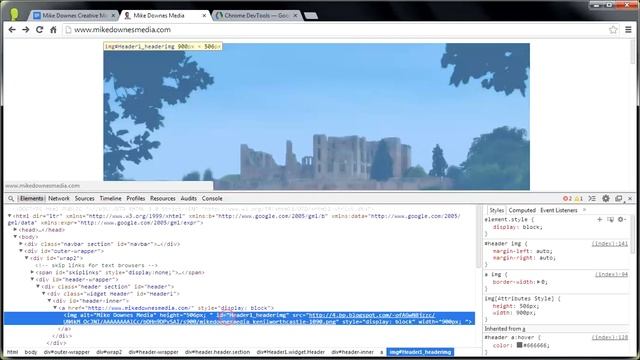Switch to the Styles sidebar tab
The height and width of the screenshot is (360, 640).
click(496, 210)
